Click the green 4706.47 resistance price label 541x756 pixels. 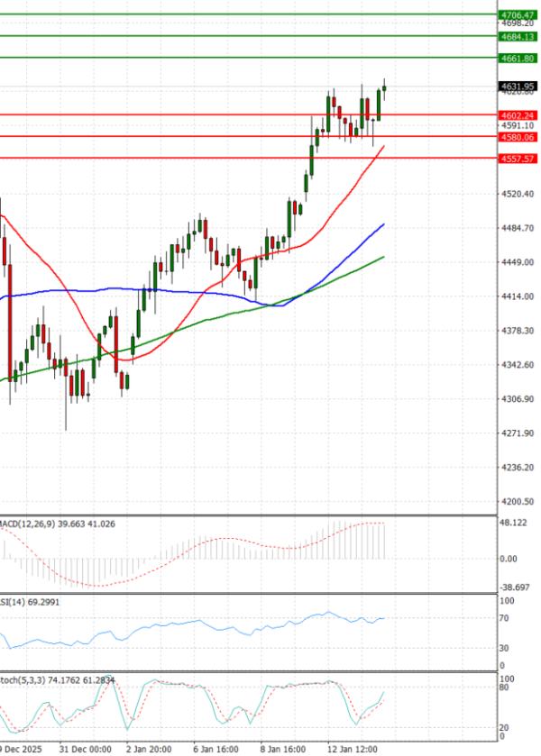[x=518, y=15]
